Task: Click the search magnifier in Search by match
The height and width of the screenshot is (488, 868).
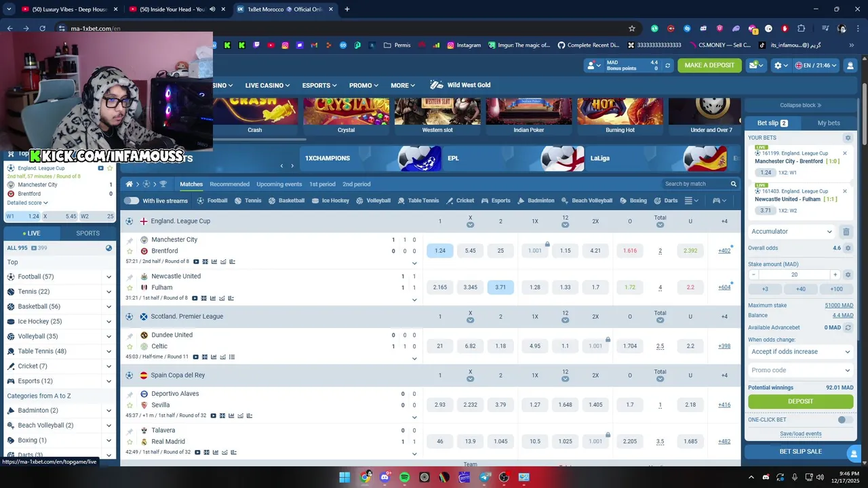Action: [x=733, y=184]
